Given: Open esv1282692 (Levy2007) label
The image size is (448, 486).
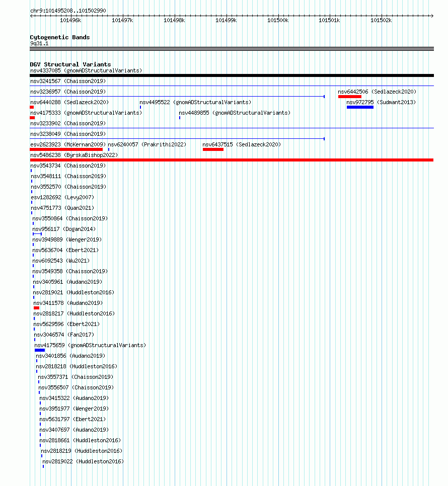Looking at the screenshot, I should [62, 197].
